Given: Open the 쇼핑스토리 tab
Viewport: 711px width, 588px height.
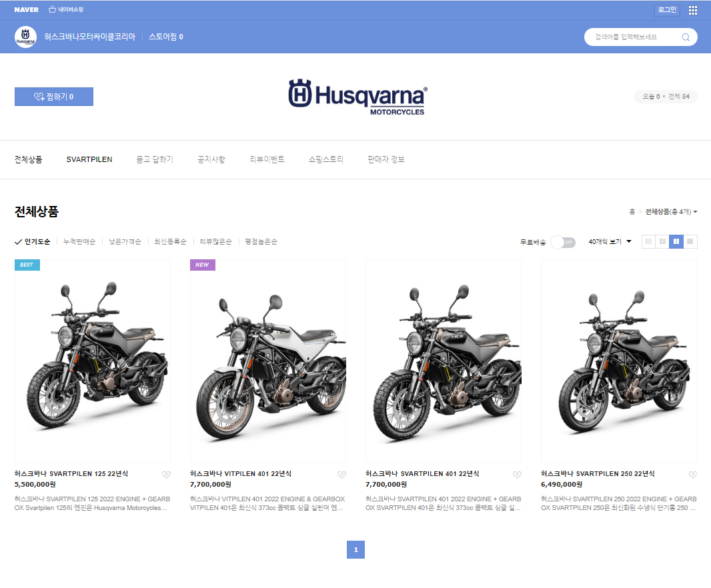Looking at the screenshot, I should 326,159.
